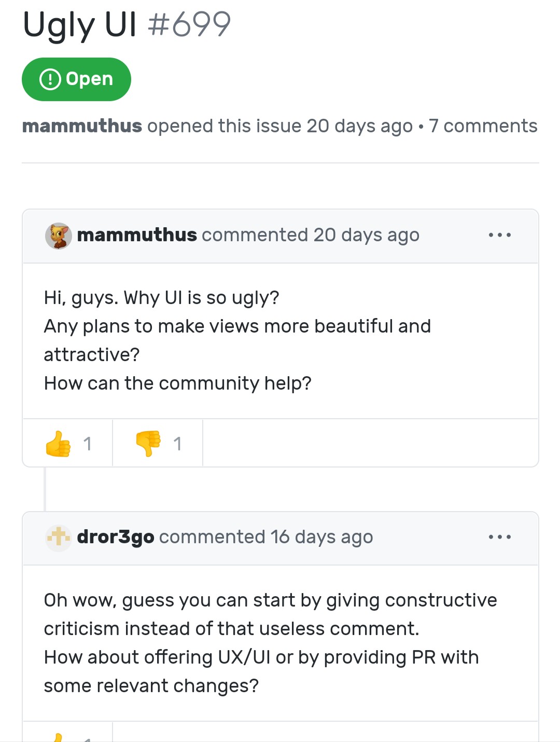Viewport: 560px width, 742px height.
Task: Click the green Open status badge
Action: pyautogui.click(x=76, y=79)
